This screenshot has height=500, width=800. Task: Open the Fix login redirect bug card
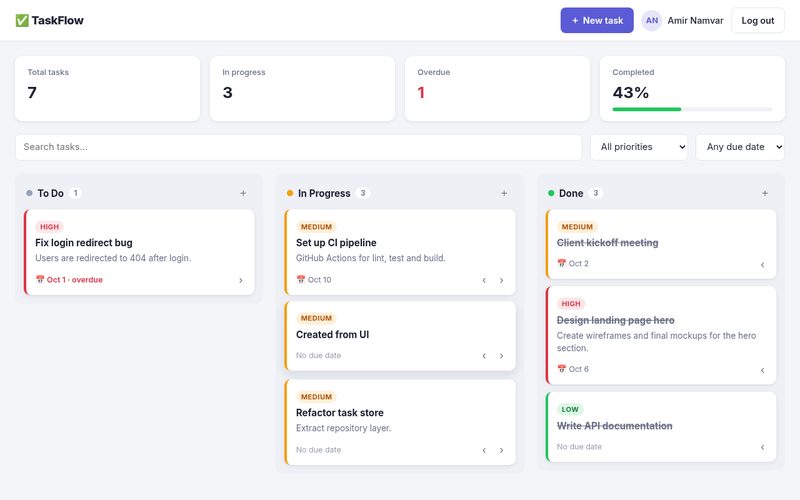pos(139,252)
